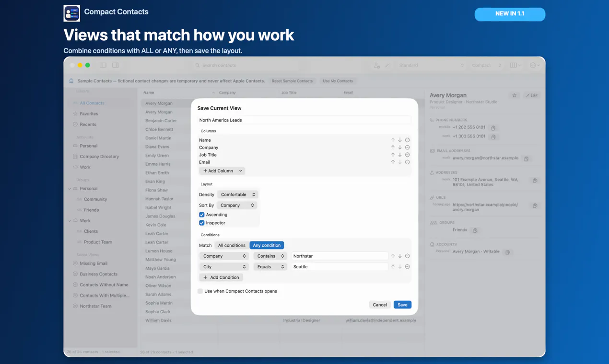609x364 pixels.
Task: Click Use My Contacts button
Action: (x=338, y=81)
